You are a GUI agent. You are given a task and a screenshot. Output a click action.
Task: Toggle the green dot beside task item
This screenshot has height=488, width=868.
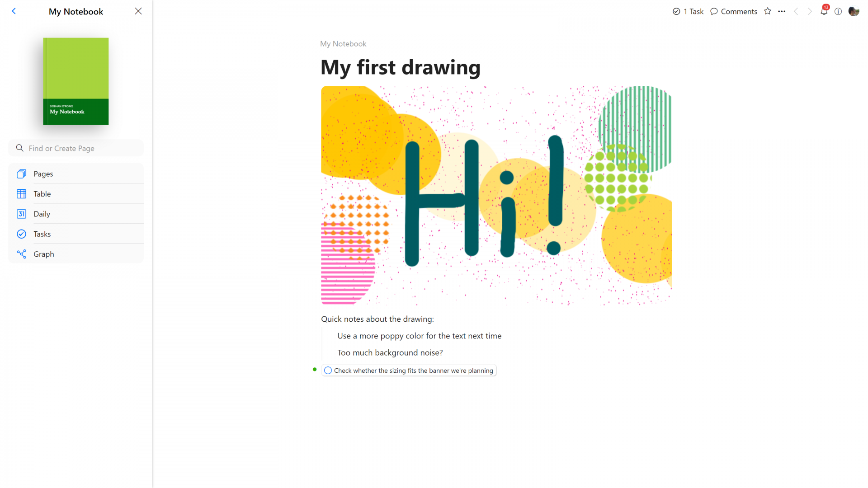click(x=315, y=370)
